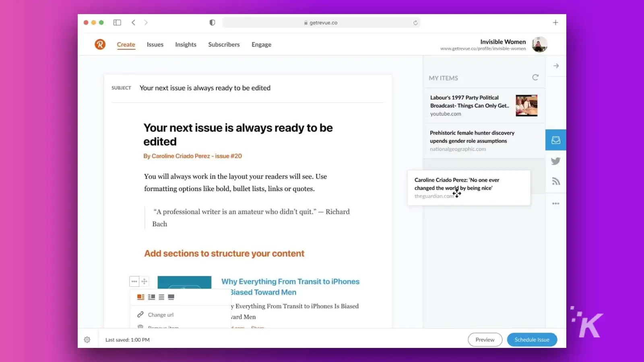The image size is (644, 362).
Task: Switch to the Issues tab
Action: click(155, 45)
